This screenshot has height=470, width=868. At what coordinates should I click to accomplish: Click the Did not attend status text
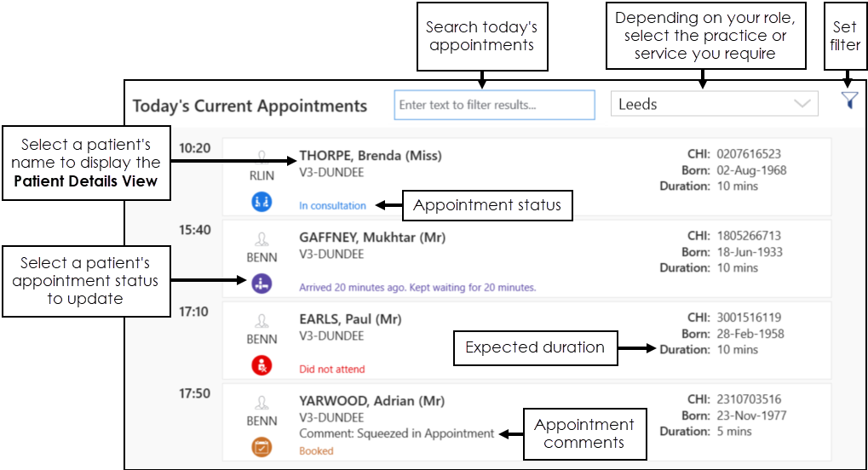coord(331,370)
